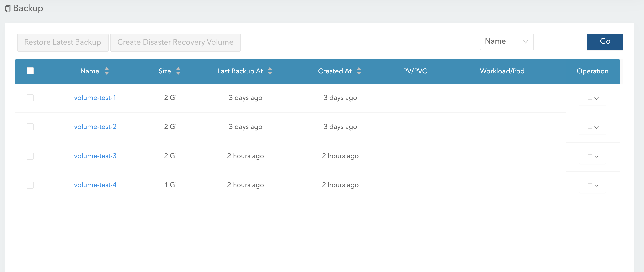Sort table by Name column arrows

click(106, 71)
